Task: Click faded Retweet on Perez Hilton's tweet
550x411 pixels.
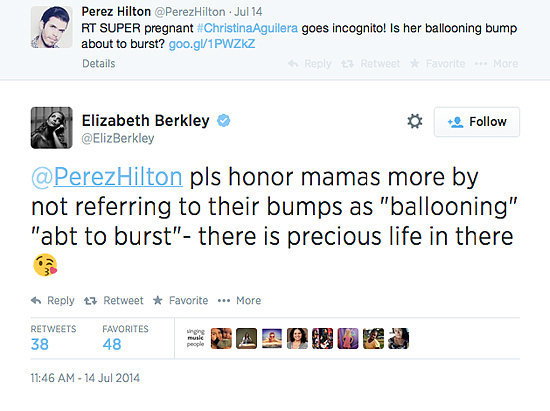Action: (370, 63)
